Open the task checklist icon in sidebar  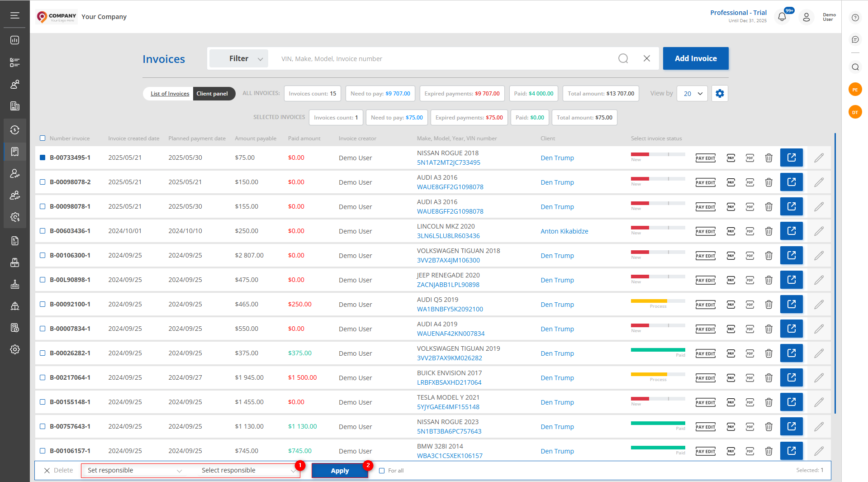tap(15, 62)
